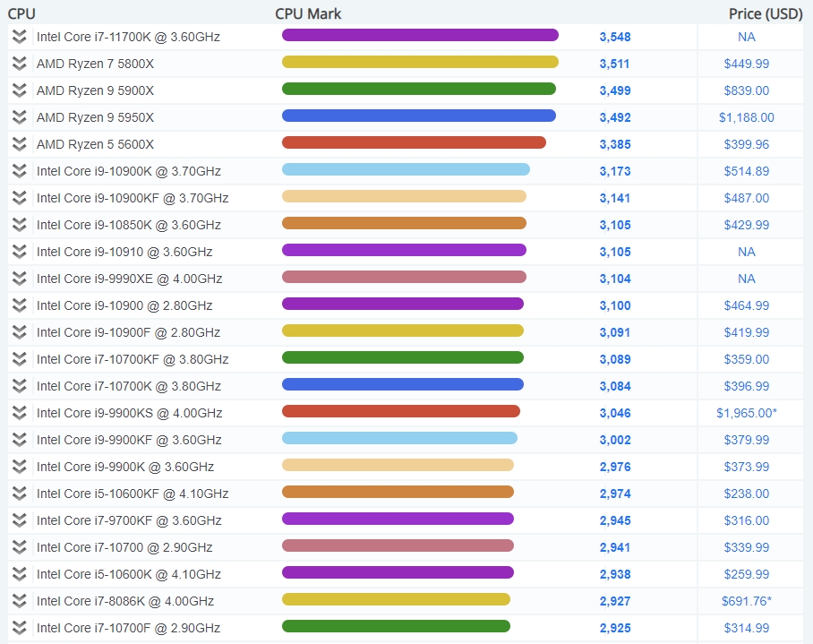Click double-chevron icon beside Intel Core i9-9990XE
Screen dimensions: 813x644
(x=19, y=279)
